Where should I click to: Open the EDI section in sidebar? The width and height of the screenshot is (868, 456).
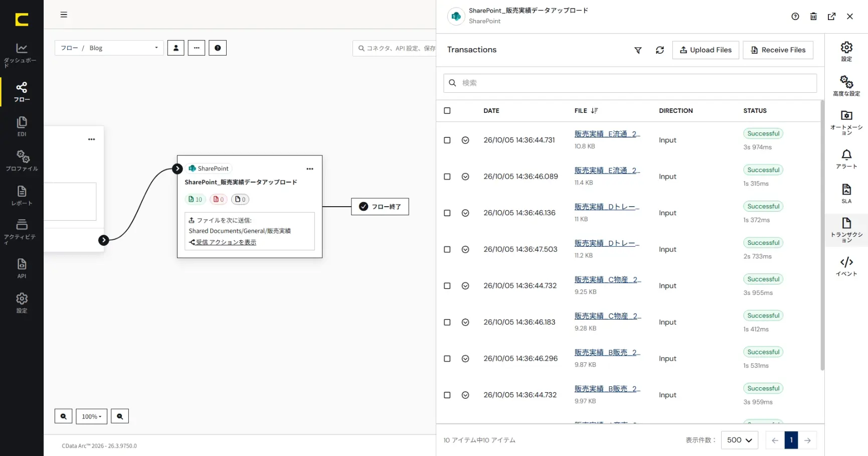tap(22, 126)
